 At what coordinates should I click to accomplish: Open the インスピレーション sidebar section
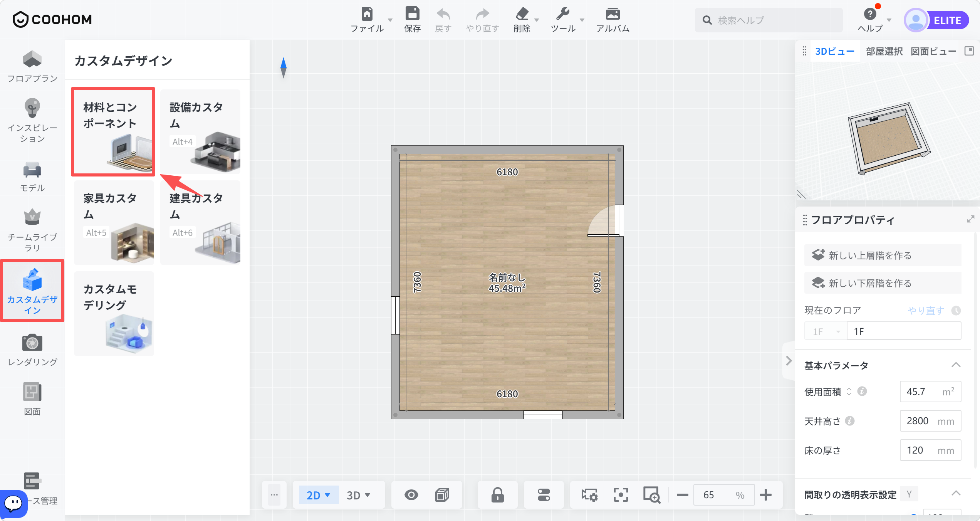click(x=32, y=121)
